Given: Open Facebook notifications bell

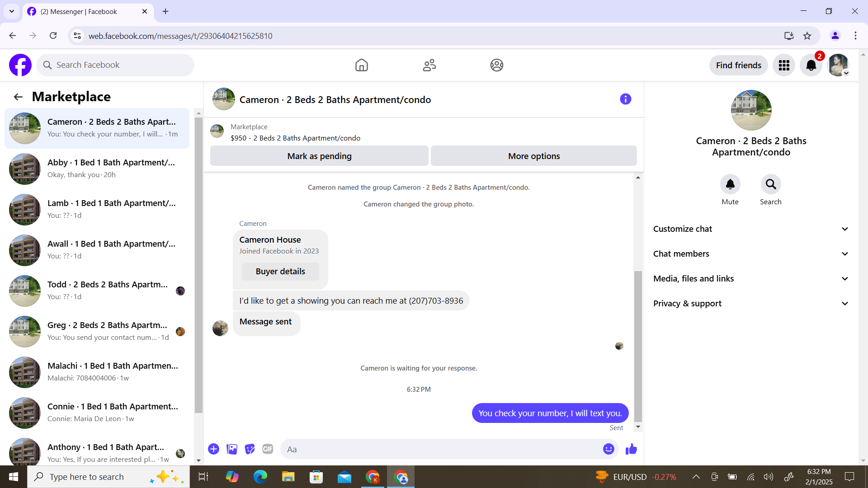Looking at the screenshot, I should coord(811,66).
